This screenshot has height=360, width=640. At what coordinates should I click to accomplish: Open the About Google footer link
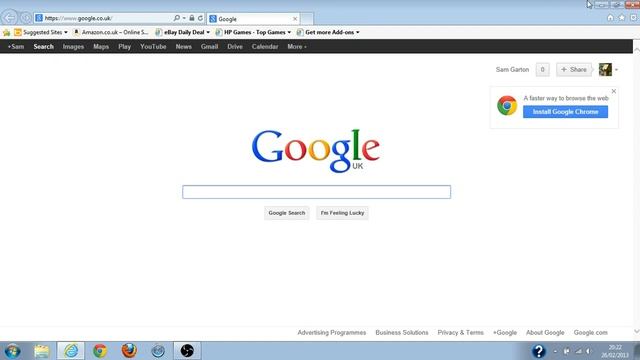545,333
